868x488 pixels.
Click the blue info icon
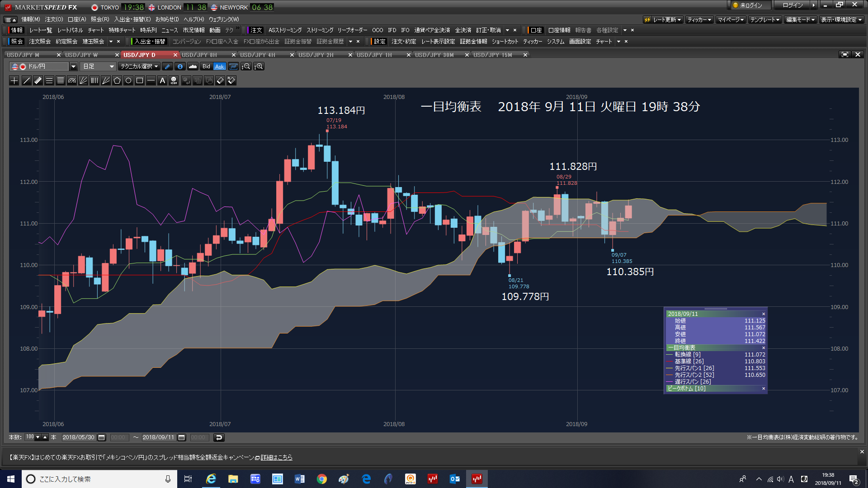pyautogui.click(x=180, y=66)
